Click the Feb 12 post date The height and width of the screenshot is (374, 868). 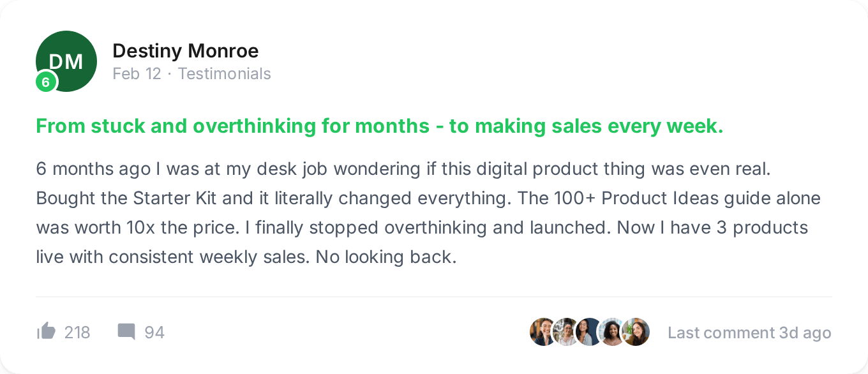pyautogui.click(x=137, y=74)
